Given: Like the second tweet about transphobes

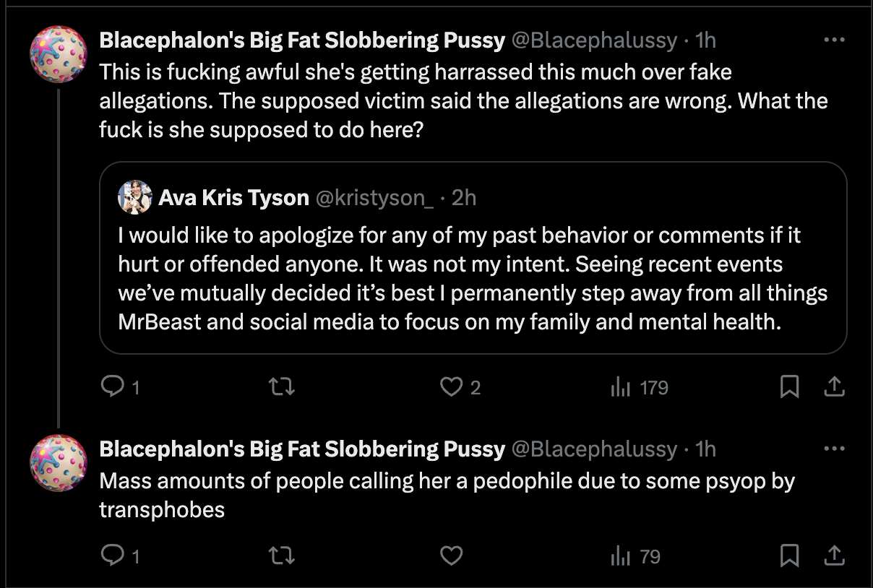Looking at the screenshot, I should point(452,556).
